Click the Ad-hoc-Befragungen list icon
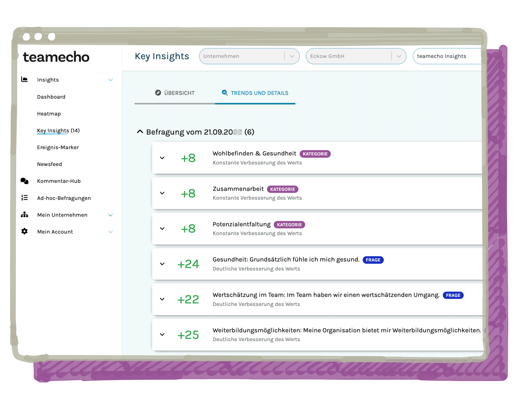Viewport: 532px width, 399px height. click(x=24, y=198)
